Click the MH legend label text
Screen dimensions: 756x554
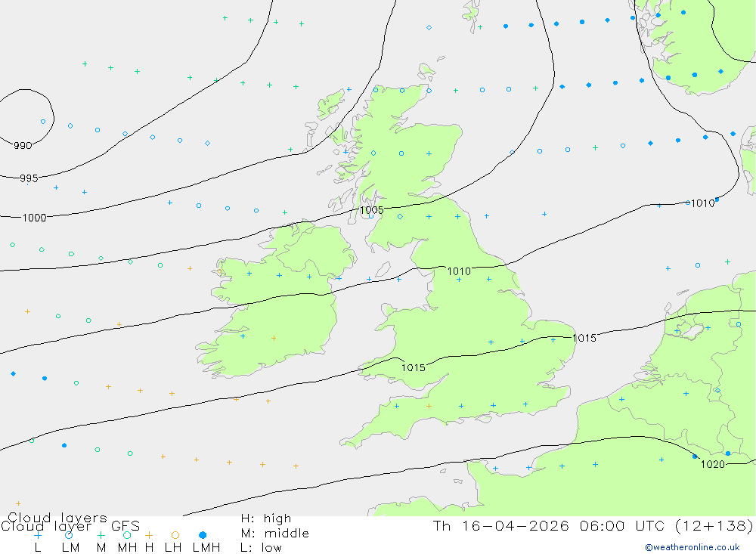click(127, 548)
